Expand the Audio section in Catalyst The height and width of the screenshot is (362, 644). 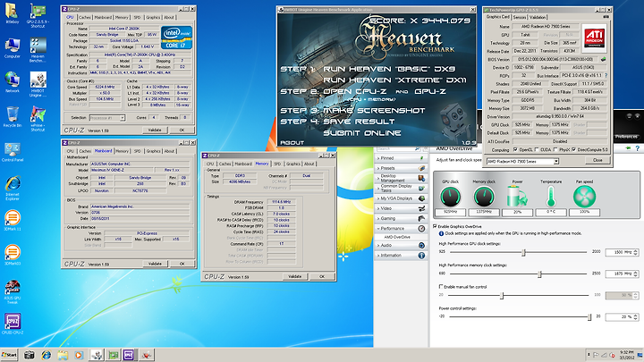(401, 245)
